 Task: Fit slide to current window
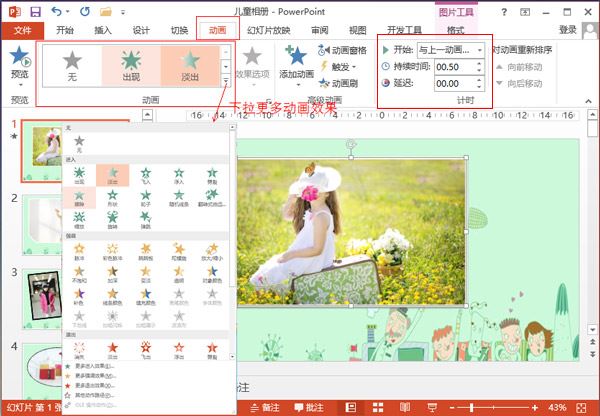pyautogui.click(x=581, y=408)
